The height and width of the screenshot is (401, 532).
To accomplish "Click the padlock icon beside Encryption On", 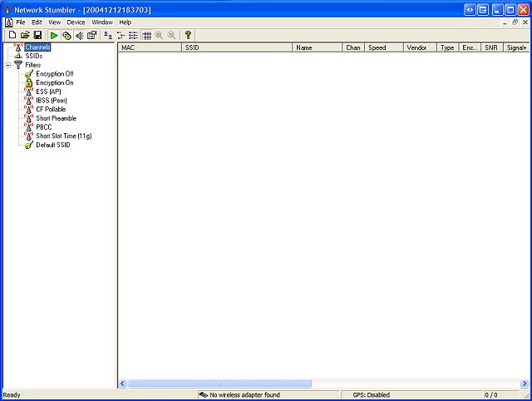I will click(29, 82).
